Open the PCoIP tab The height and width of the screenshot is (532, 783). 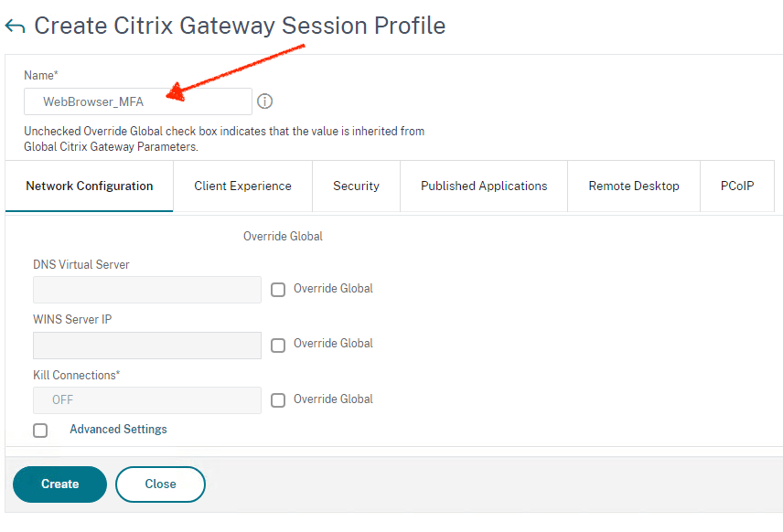(737, 186)
